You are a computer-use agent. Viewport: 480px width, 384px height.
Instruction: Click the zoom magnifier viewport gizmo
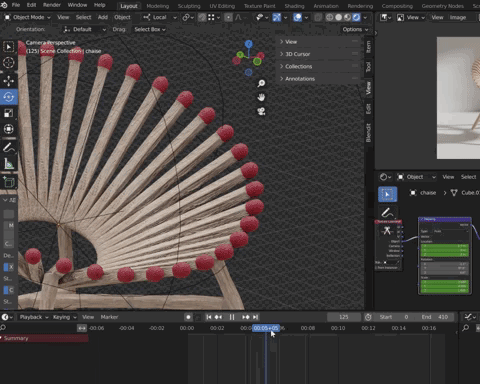261,83
